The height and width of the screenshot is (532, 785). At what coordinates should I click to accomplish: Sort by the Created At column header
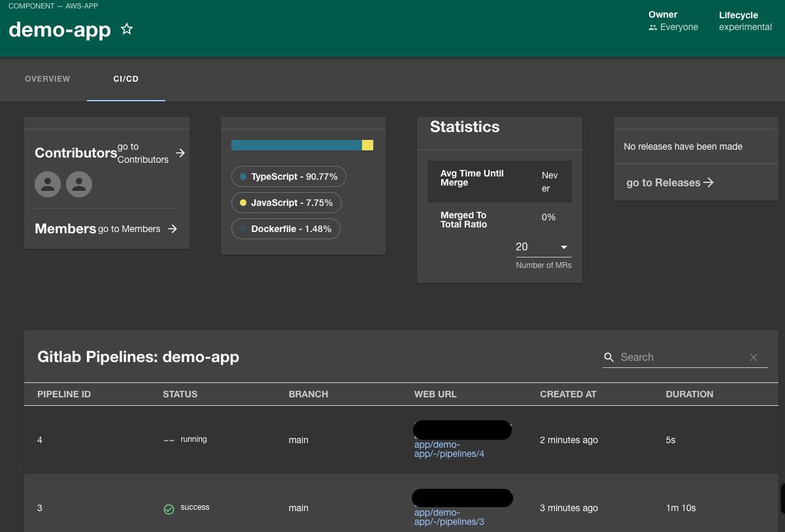(x=568, y=394)
